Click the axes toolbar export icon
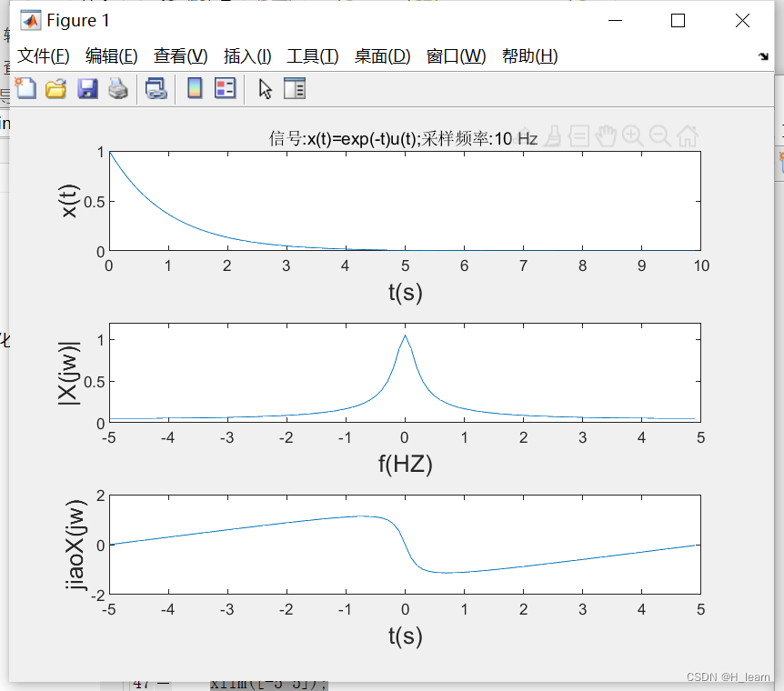The image size is (784, 691). (525, 135)
